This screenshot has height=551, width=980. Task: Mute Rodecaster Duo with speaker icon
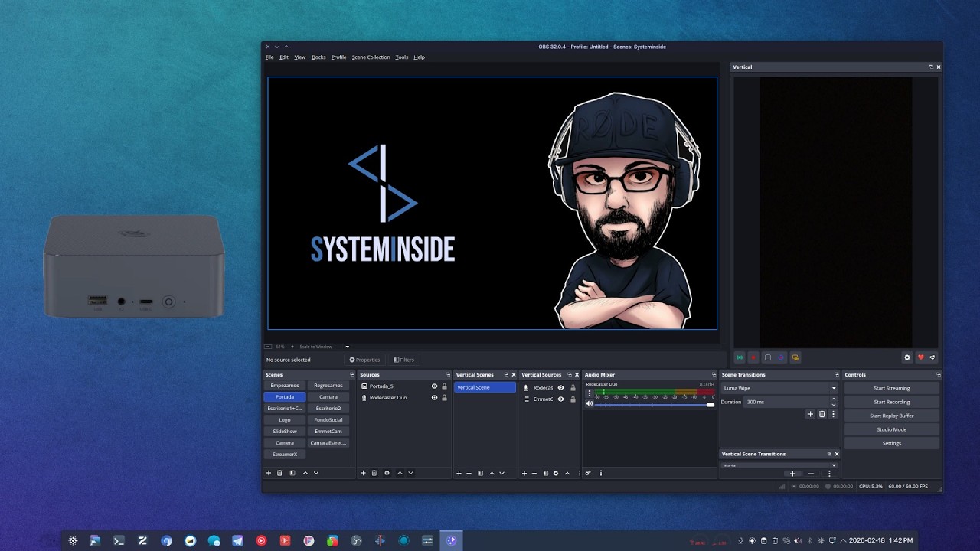point(590,403)
